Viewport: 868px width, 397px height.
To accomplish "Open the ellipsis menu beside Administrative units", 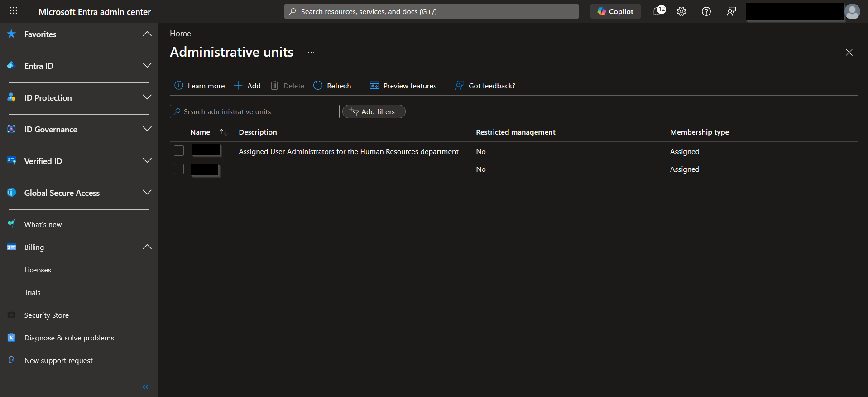I will [x=311, y=53].
